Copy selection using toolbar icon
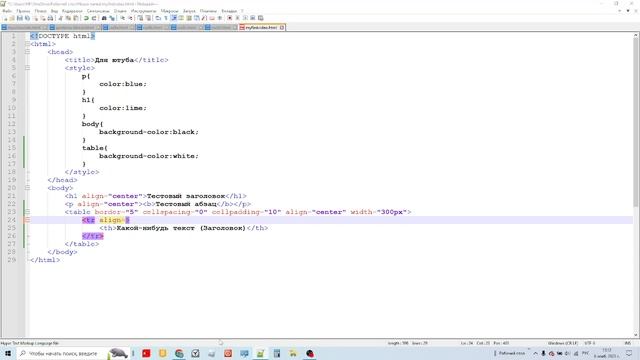This screenshot has height=360, width=640. click(x=68, y=18)
